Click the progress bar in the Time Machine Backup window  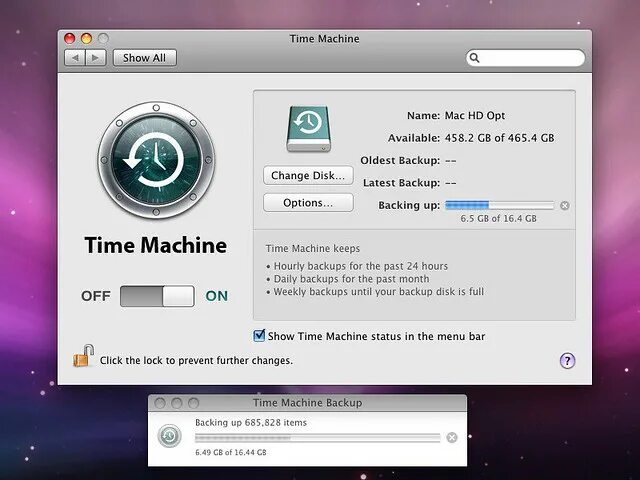[x=318, y=438]
